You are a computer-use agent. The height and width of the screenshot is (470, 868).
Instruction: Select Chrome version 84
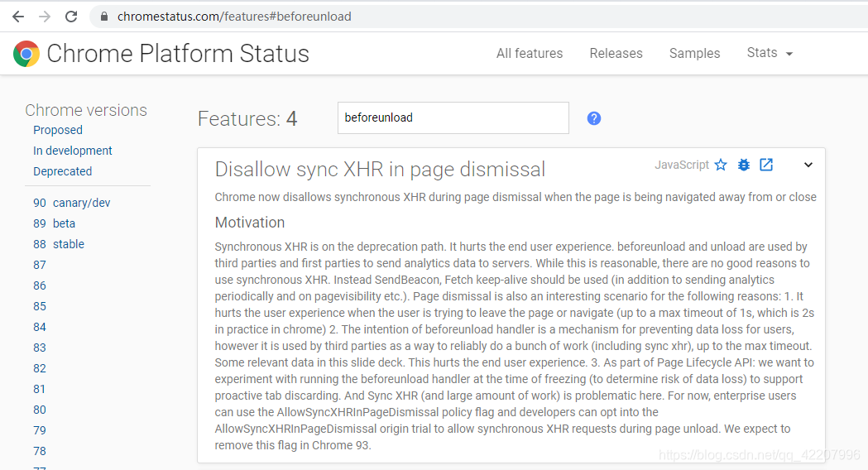(x=39, y=327)
